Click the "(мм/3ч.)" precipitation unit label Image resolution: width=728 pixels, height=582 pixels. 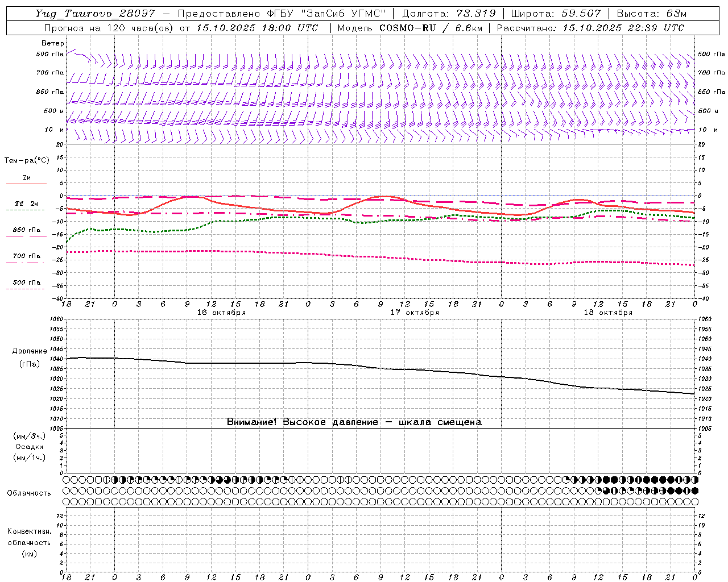pos(30,436)
